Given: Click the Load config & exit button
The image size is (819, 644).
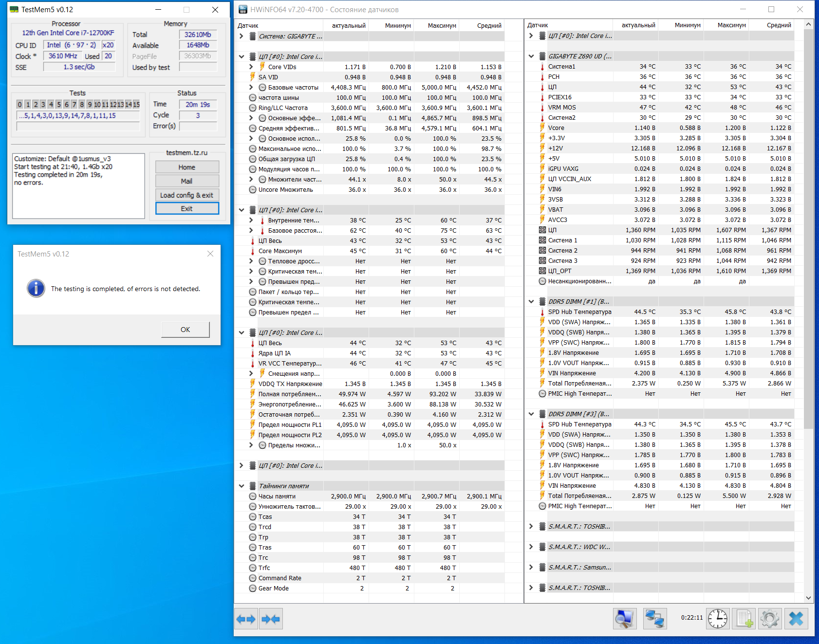Looking at the screenshot, I should (187, 195).
